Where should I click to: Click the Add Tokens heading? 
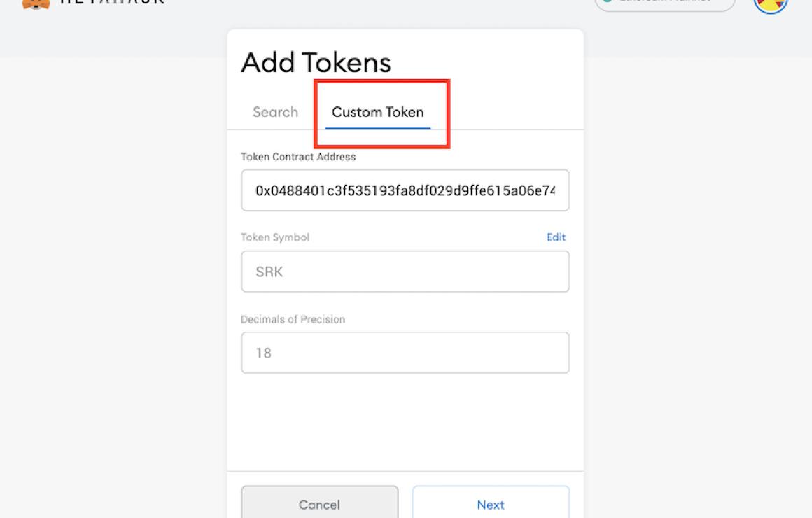pos(316,63)
